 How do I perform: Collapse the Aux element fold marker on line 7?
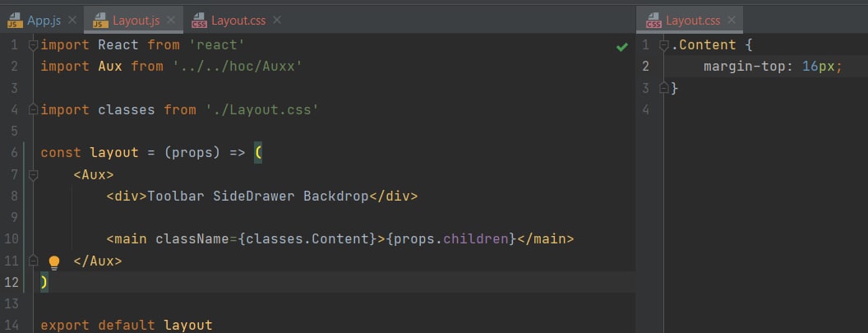click(x=34, y=174)
